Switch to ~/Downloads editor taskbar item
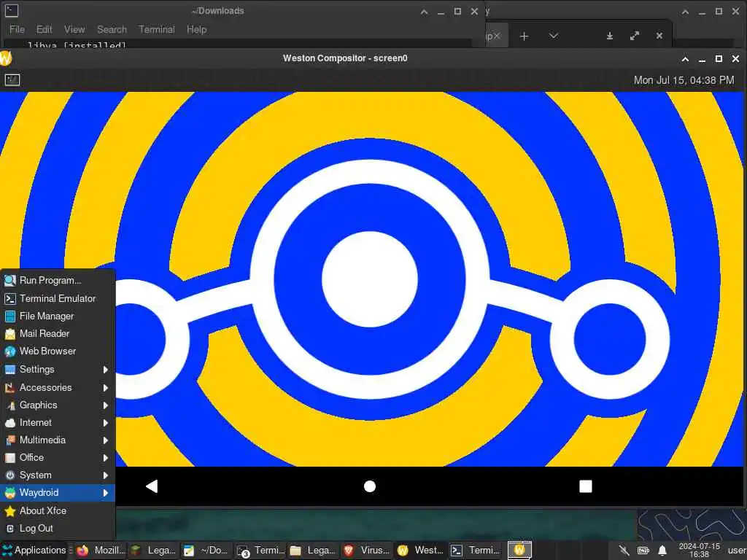The image size is (747, 560). [206, 551]
